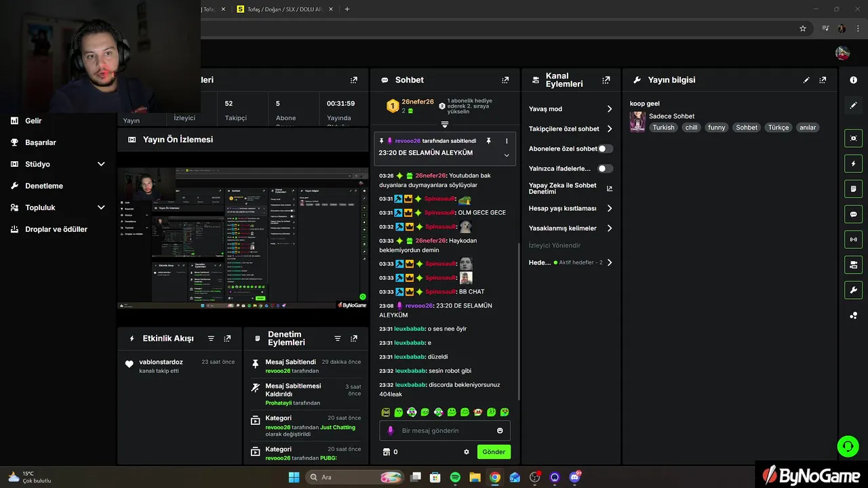Click the stream preview thumbnail

(243, 239)
